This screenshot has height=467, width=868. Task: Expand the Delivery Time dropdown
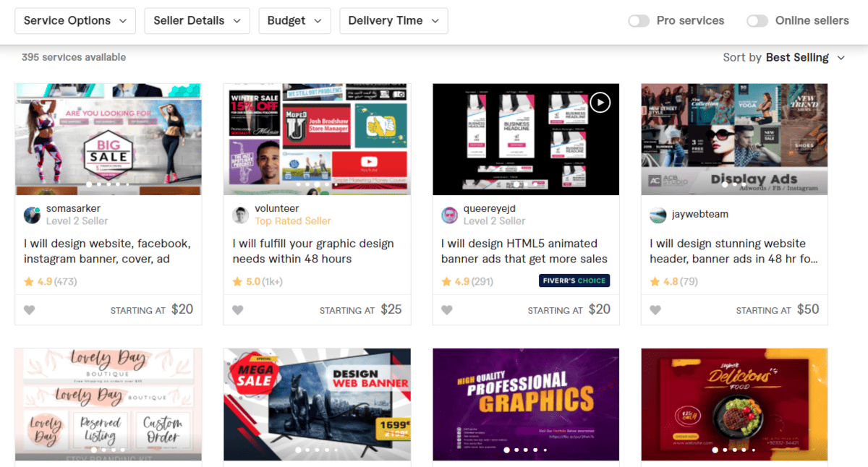(393, 21)
